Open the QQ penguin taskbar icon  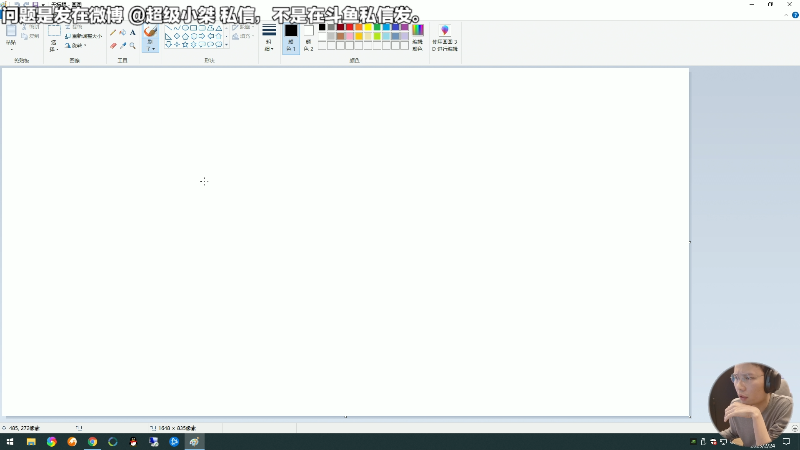point(133,442)
